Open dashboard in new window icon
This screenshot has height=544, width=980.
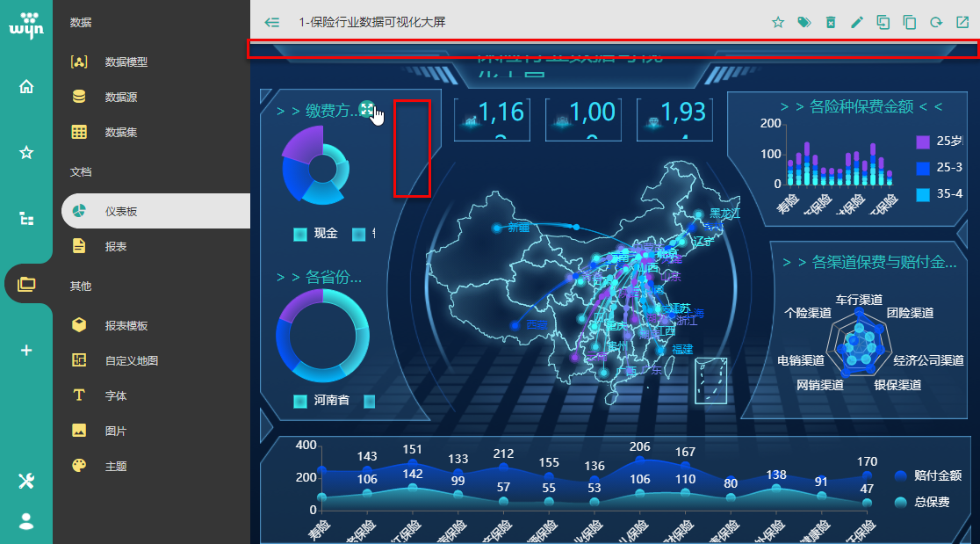point(962,23)
